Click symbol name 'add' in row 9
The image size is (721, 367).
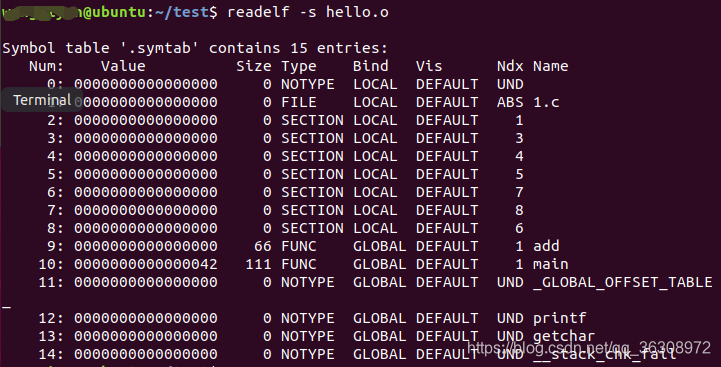pyautogui.click(x=546, y=246)
